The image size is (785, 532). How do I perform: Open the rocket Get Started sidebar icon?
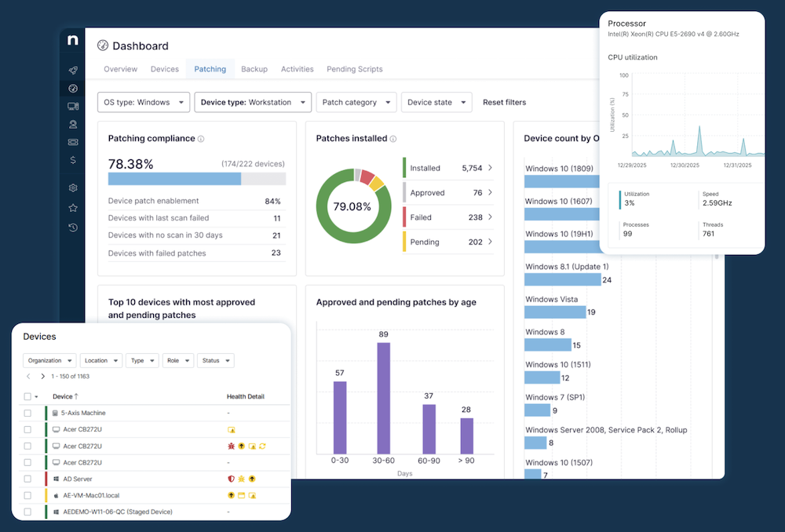coord(73,70)
